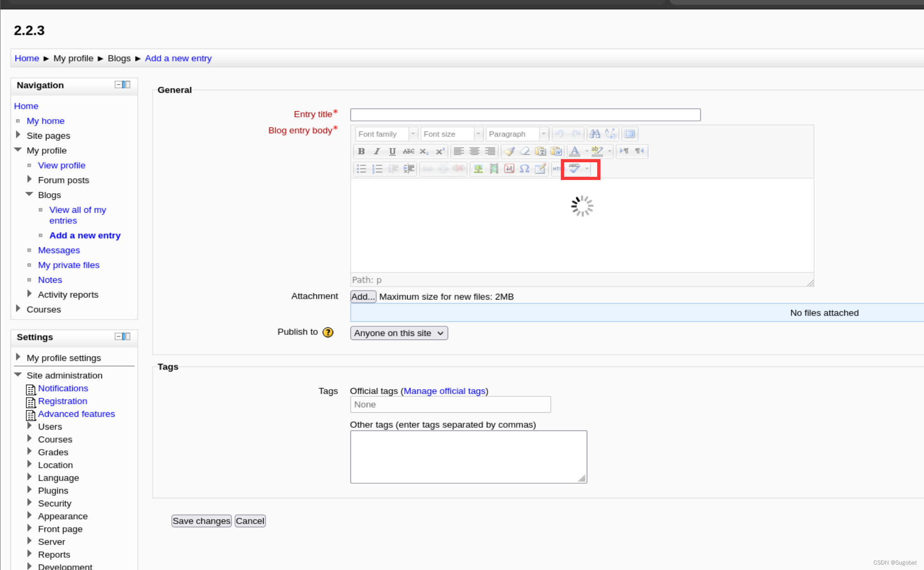The image size is (924, 570).
Task: Hide the Navigation block
Action: tap(119, 85)
